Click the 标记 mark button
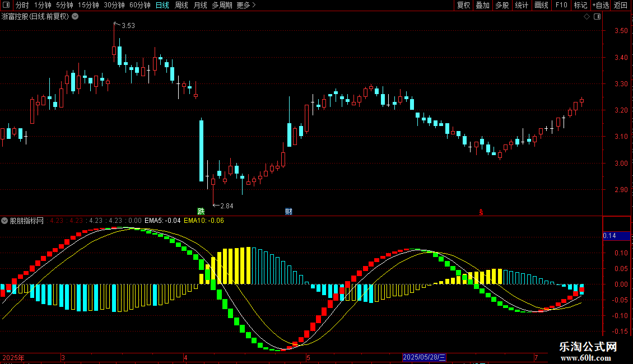This screenshot has height=364, width=633. click(580, 5)
